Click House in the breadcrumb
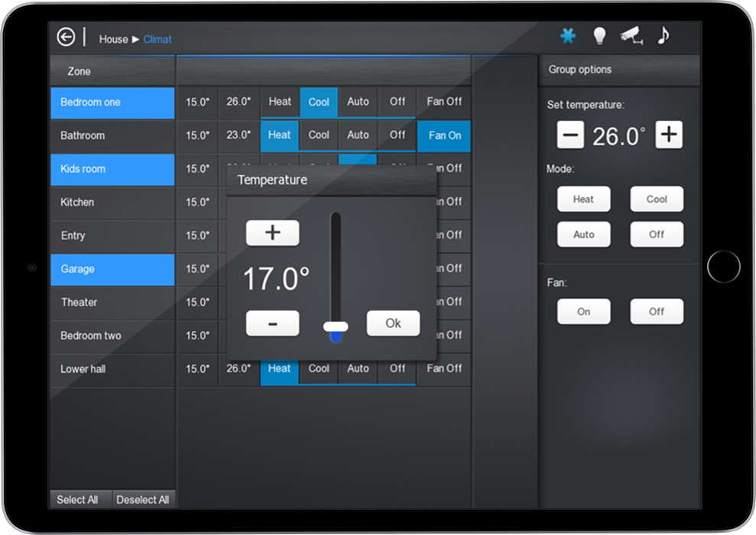The width and height of the screenshot is (756, 535). 113,39
